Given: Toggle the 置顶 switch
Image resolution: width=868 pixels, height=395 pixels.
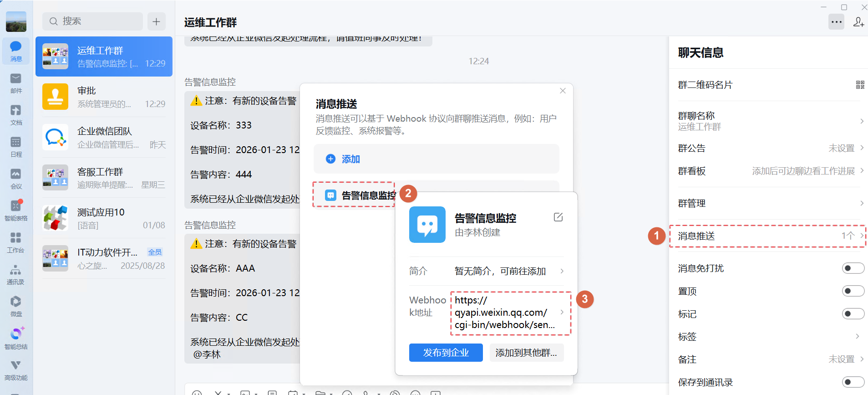Looking at the screenshot, I should 853,291.
